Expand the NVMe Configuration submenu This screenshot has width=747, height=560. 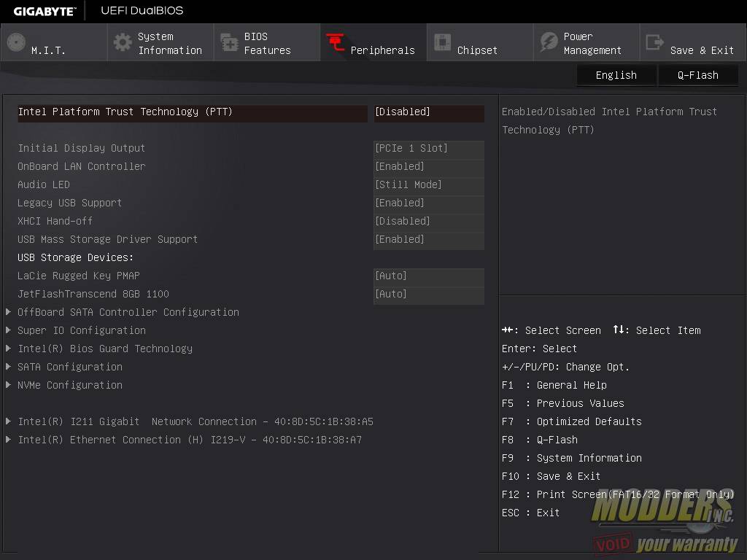(x=69, y=385)
